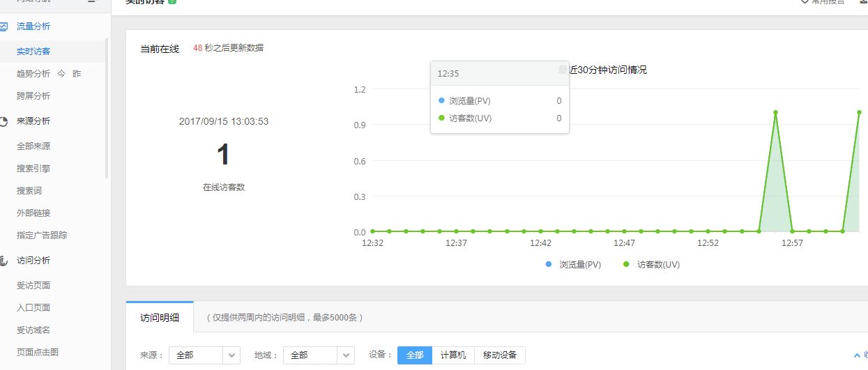
Task: Click the green help icon beside 实时访客 title
Action: coord(172,2)
